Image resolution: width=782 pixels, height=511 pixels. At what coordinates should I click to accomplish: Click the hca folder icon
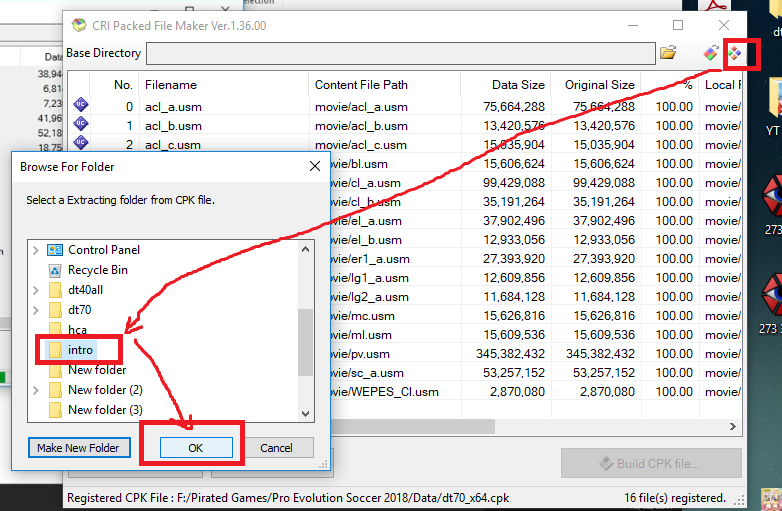point(55,329)
